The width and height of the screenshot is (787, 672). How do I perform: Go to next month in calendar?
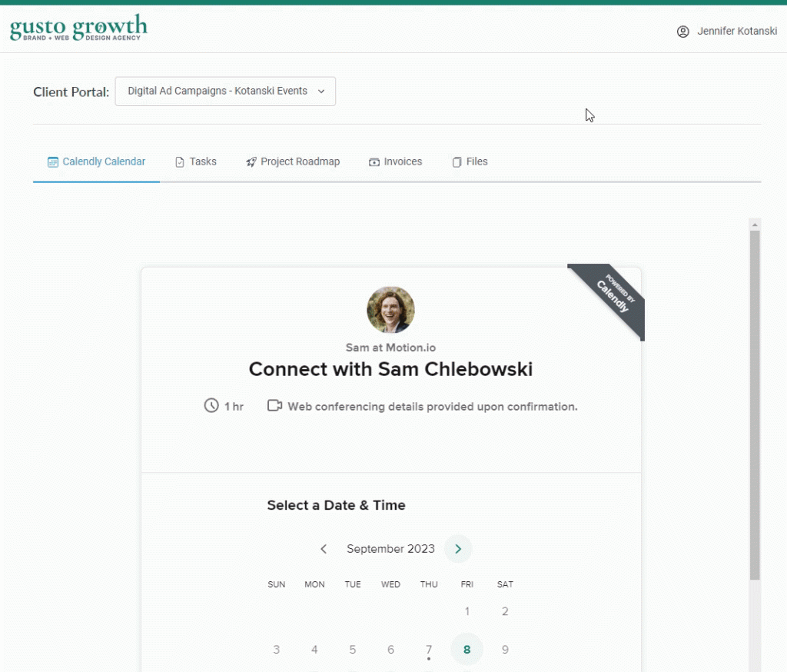tap(458, 549)
